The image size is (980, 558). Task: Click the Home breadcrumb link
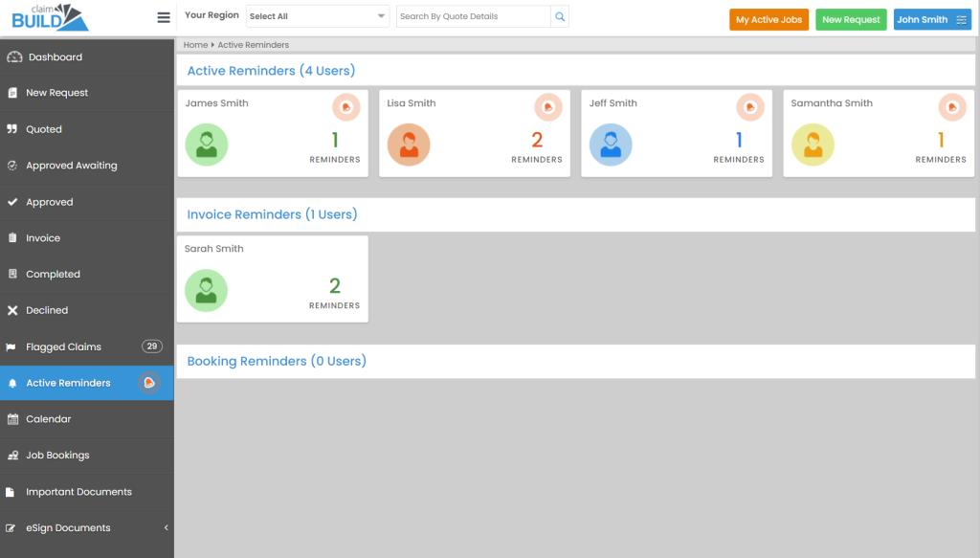(195, 45)
